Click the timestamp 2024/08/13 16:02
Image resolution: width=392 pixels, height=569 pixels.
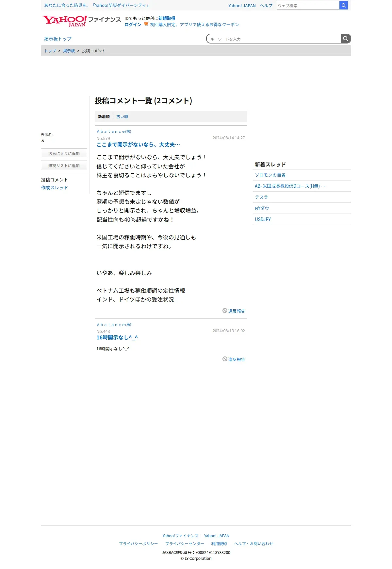[x=229, y=331]
